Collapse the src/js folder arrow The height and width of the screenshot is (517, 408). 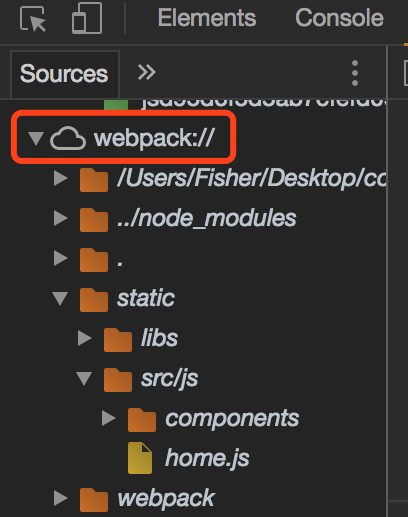click(x=84, y=378)
